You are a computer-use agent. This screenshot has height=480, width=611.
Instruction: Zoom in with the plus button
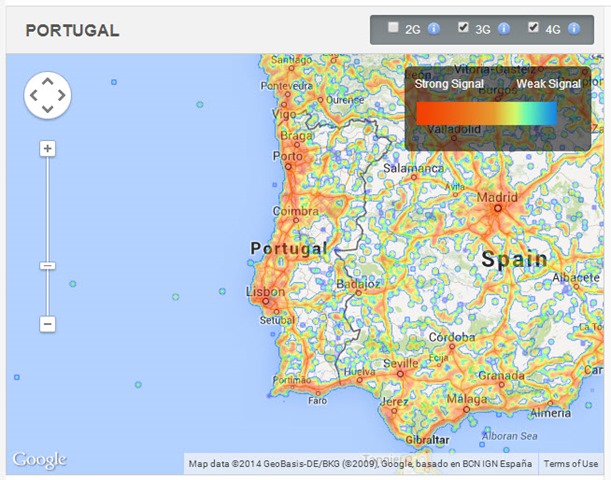point(48,148)
